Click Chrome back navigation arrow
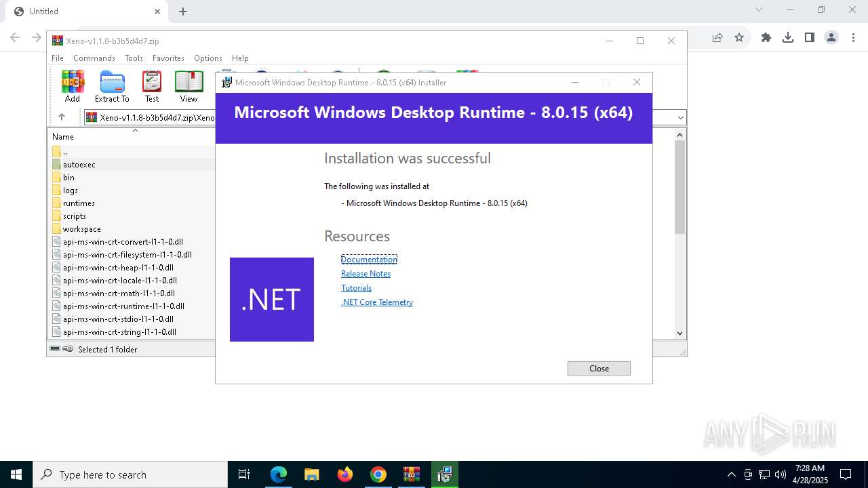868x488 pixels. 15,38
